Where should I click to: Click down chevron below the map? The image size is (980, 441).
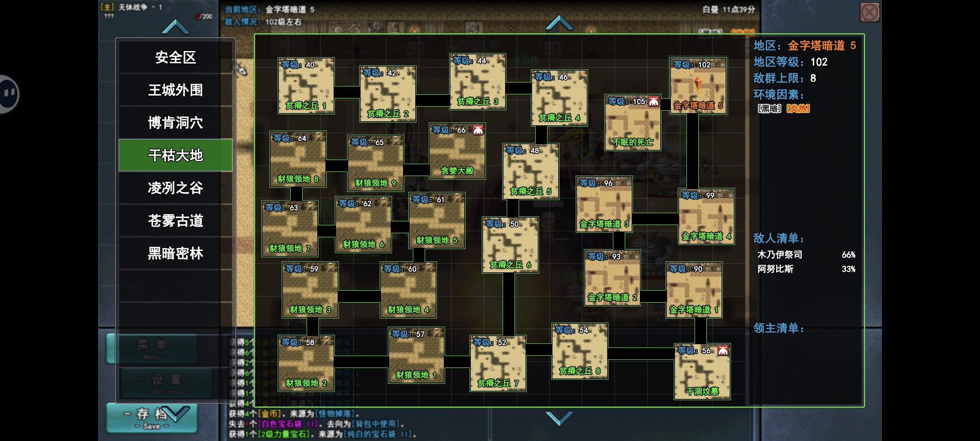(x=559, y=418)
